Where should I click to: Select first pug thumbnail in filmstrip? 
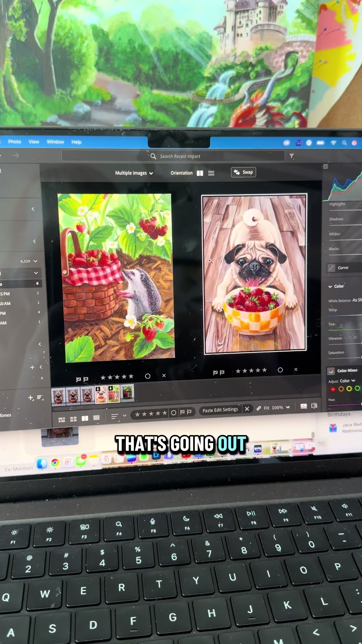58,396
